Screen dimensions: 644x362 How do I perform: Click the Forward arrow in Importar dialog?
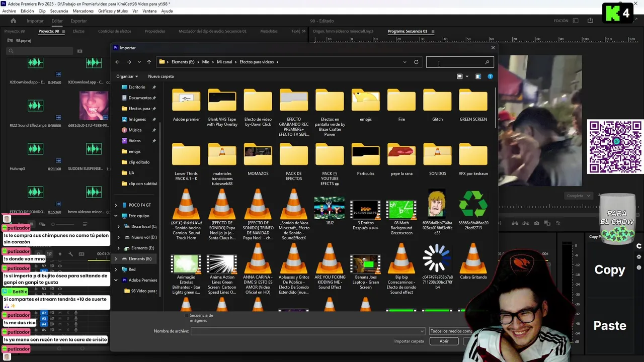pyautogui.click(x=129, y=62)
